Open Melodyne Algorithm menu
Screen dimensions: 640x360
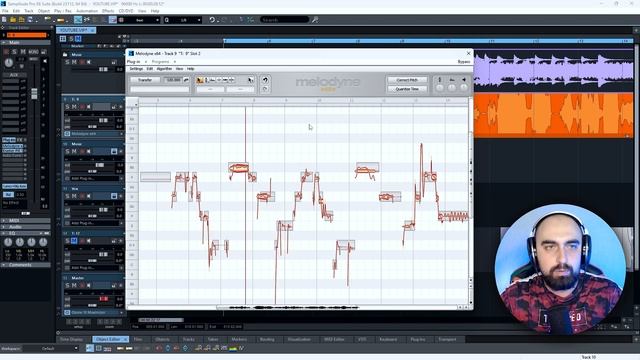pyautogui.click(x=164, y=69)
